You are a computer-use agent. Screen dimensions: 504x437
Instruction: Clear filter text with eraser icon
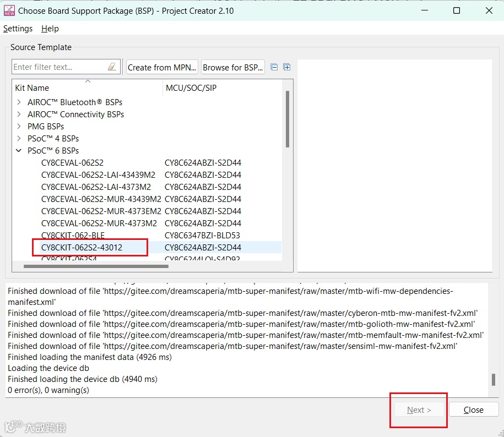(112, 67)
